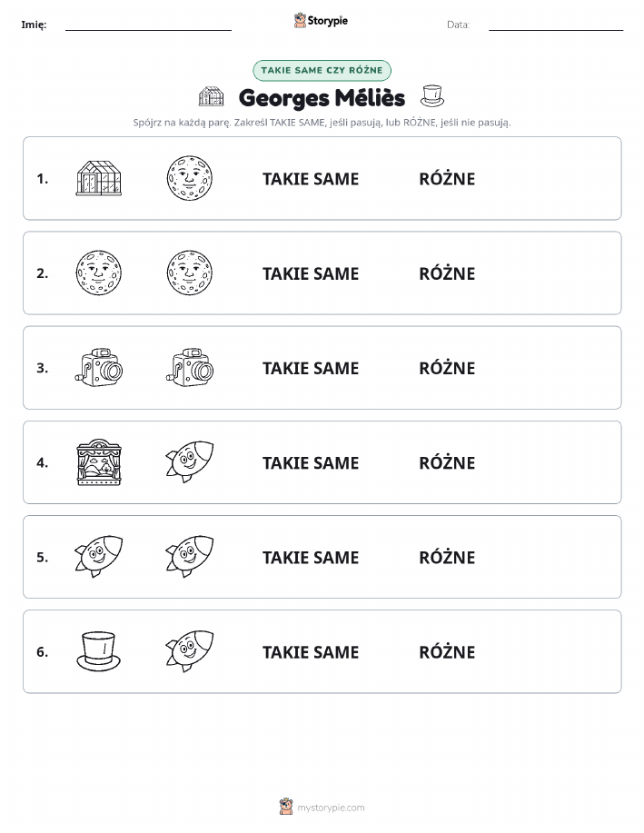Image resolution: width=644 pixels, height=833 pixels.
Task: Click the Georges Méliès title heading
Action: coord(322,98)
